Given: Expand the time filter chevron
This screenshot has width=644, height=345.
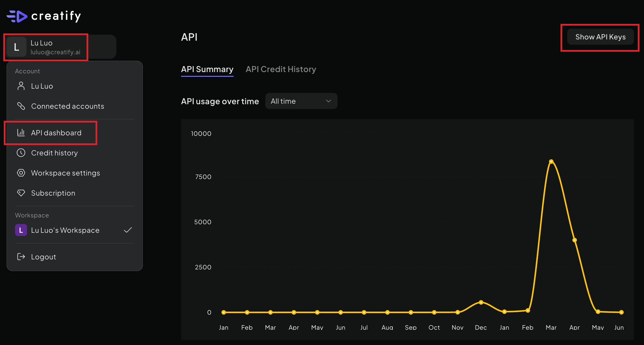Looking at the screenshot, I should point(329,101).
